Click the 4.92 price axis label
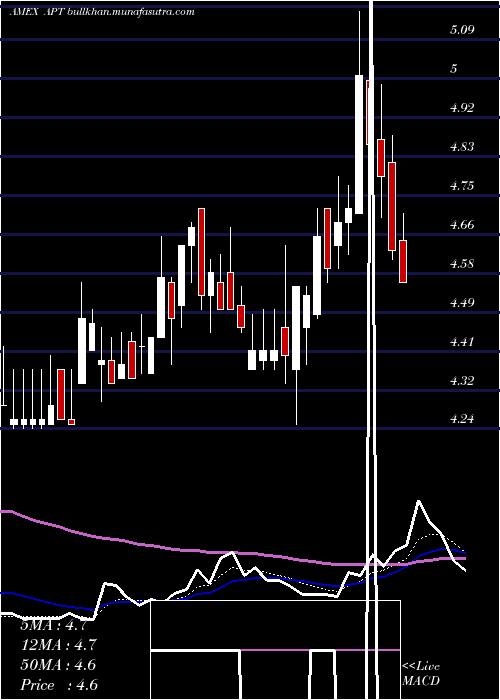500x700 pixels. pos(462,108)
